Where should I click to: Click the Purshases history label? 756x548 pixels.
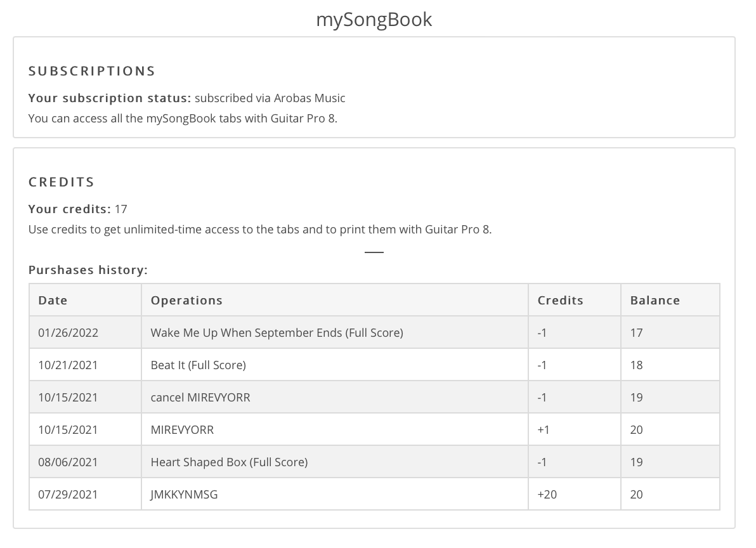coord(88,270)
